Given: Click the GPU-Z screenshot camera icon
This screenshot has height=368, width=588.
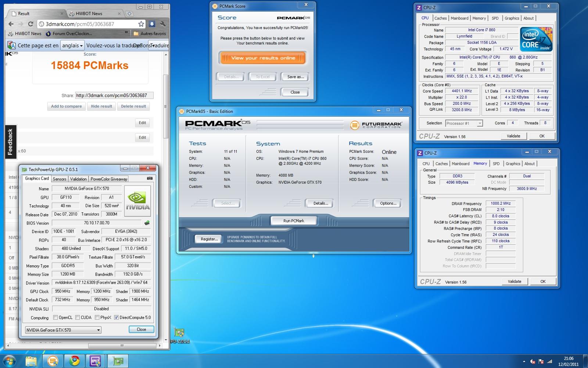Looking at the screenshot, I should (x=150, y=178).
